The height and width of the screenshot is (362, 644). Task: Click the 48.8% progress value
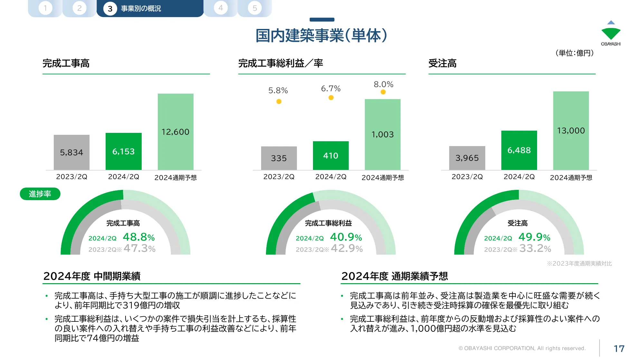point(139,237)
